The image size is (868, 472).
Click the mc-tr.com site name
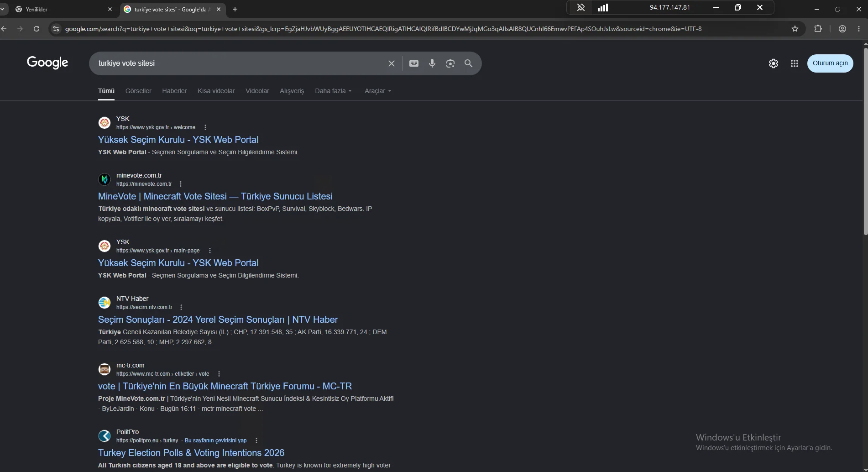click(130, 365)
